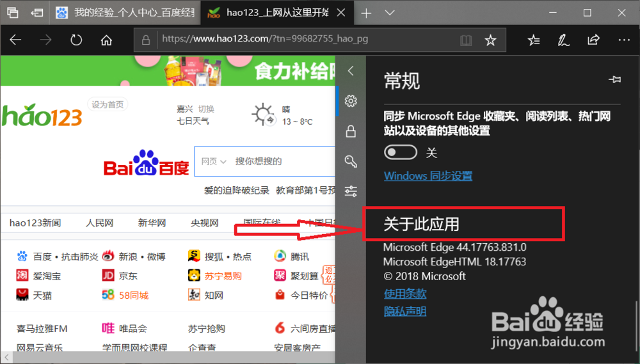Toggle the Microsoft Edge sync switch
This screenshot has height=364, width=640.
(x=401, y=152)
